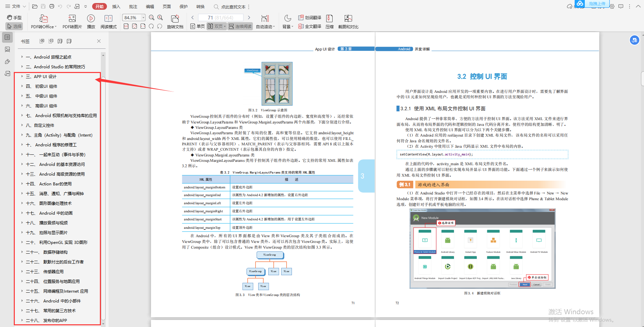Click the add bookmark icon
This screenshot has height=327, width=644.
(x=60, y=41)
